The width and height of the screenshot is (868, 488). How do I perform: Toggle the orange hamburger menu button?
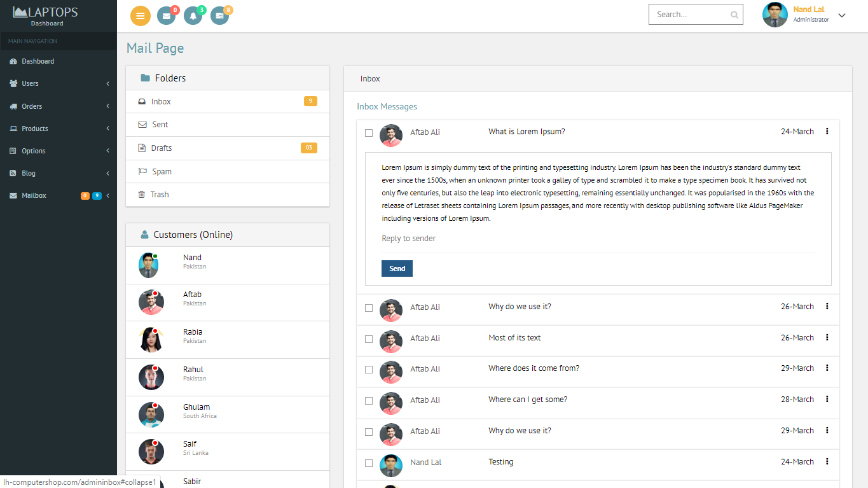pos(141,16)
